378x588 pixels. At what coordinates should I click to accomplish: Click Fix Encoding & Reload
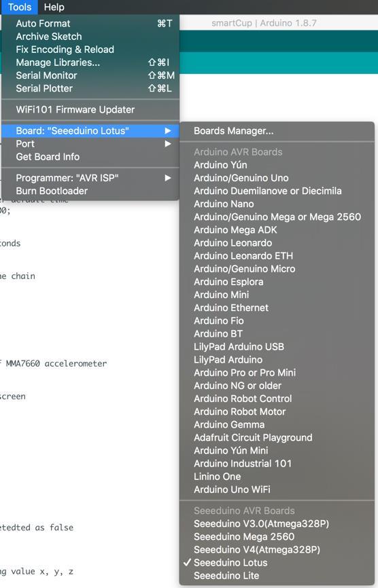(x=90, y=50)
